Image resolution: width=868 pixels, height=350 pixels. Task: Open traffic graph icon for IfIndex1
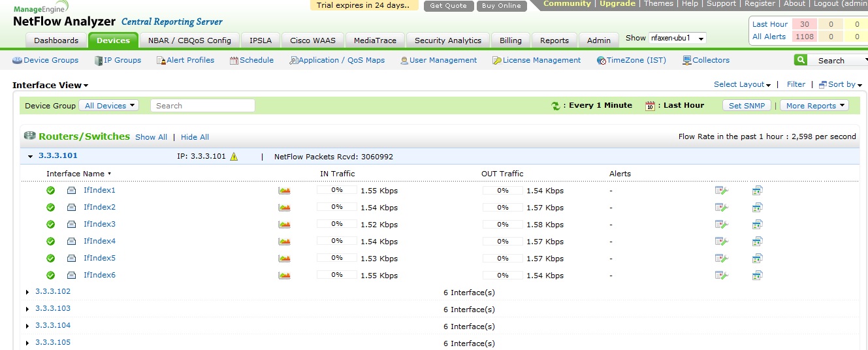pyautogui.click(x=284, y=191)
